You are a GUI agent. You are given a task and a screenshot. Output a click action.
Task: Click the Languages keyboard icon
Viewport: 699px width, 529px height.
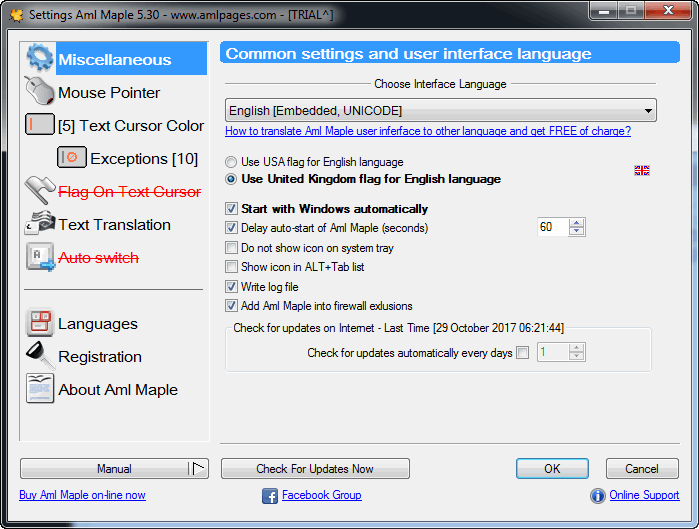(40, 322)
